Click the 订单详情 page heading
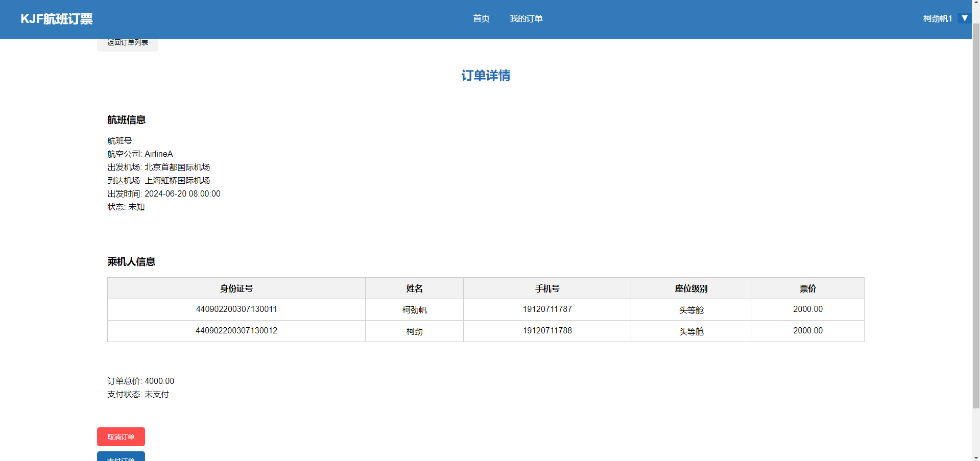The image size is (980, 461). 486,76
